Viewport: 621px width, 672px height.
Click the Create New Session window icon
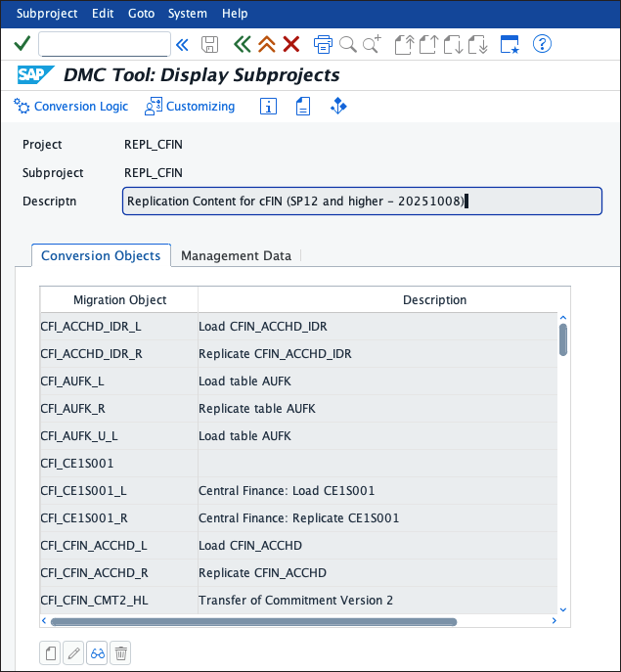[510, 45]
